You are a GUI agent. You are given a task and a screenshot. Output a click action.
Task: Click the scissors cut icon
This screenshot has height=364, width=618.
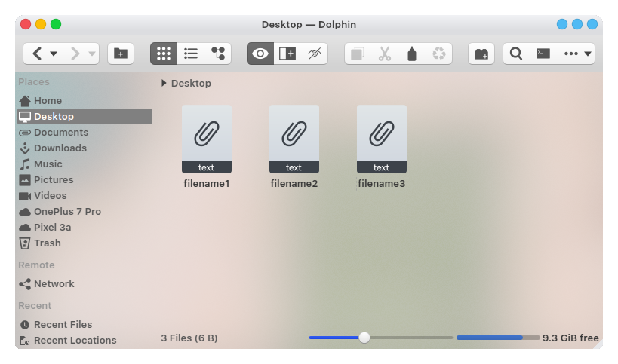click(x=385, y=54)
